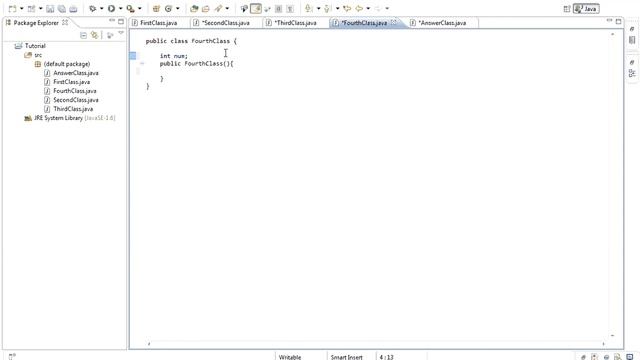The height and width of the screenshot is (360, 640).
Task: Open the Debug dropdown arrow
Action: 102,9
